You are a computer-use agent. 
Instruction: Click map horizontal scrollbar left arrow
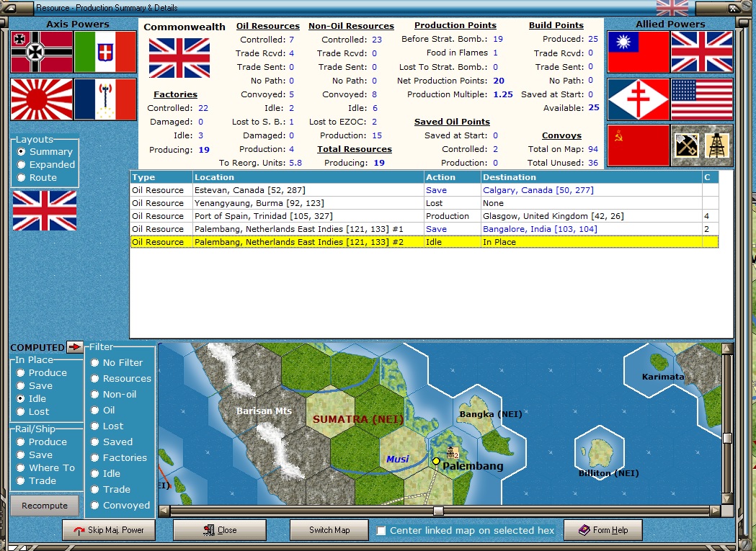click(164, 510)
